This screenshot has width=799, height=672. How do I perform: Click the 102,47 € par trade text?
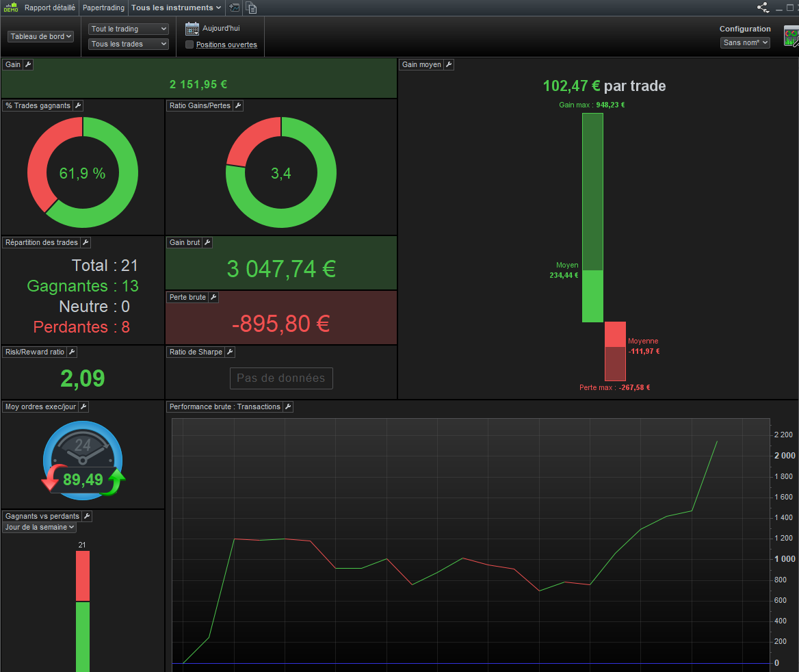pyautogui.click(x=604, y=86)
